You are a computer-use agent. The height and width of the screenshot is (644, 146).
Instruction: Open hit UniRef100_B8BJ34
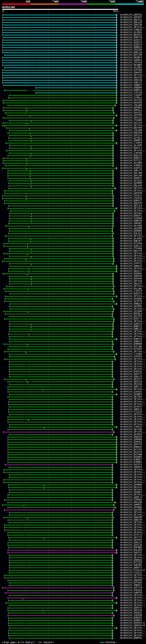coord(131,52)
